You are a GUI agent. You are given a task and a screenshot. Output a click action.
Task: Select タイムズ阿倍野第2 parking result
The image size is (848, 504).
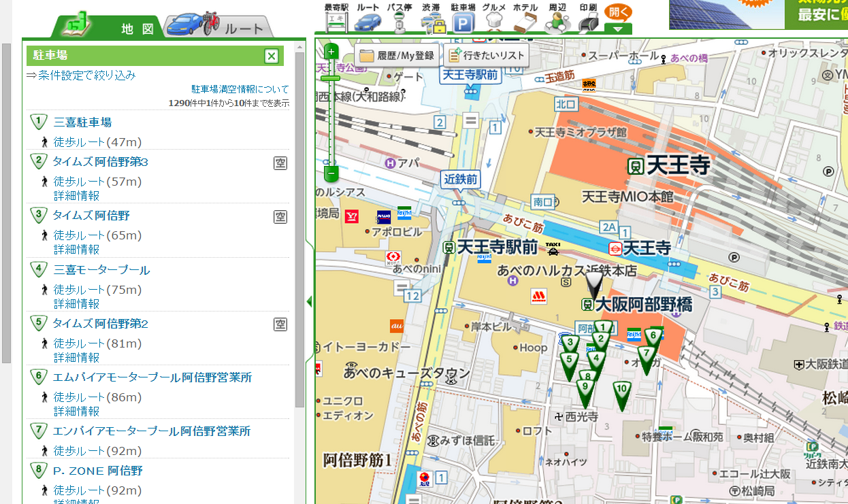(x=100, y=324)
